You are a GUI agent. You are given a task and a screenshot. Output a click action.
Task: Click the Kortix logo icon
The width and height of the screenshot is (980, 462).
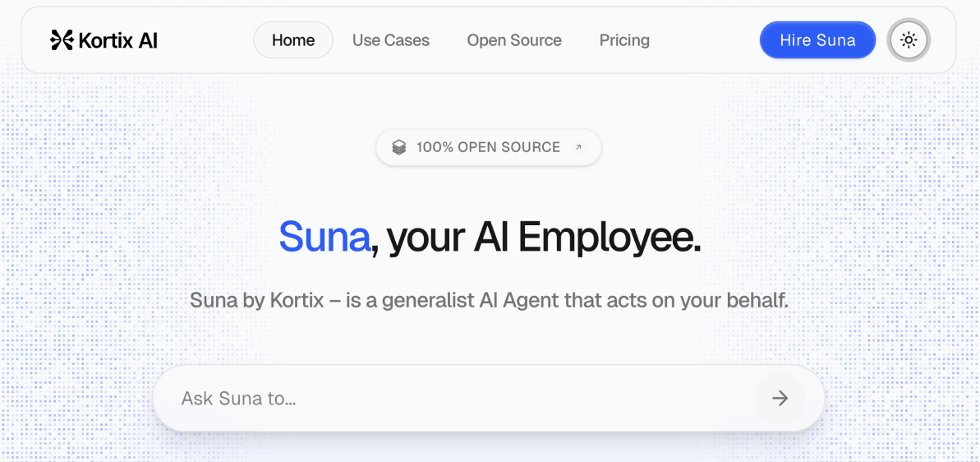point(62,40)
